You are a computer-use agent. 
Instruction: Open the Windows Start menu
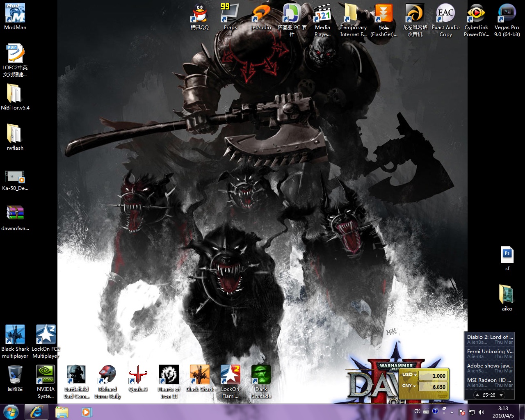(x=11, y=412)
